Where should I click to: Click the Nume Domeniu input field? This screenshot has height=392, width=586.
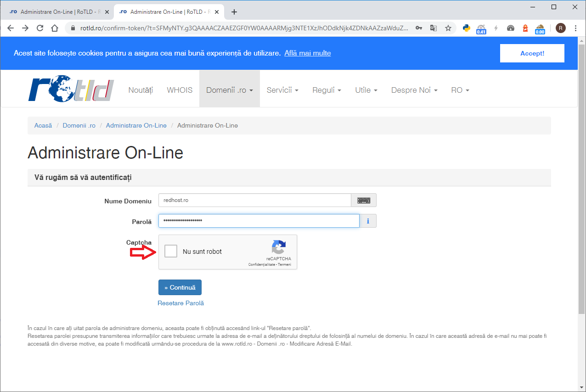[x=254, y=200]
